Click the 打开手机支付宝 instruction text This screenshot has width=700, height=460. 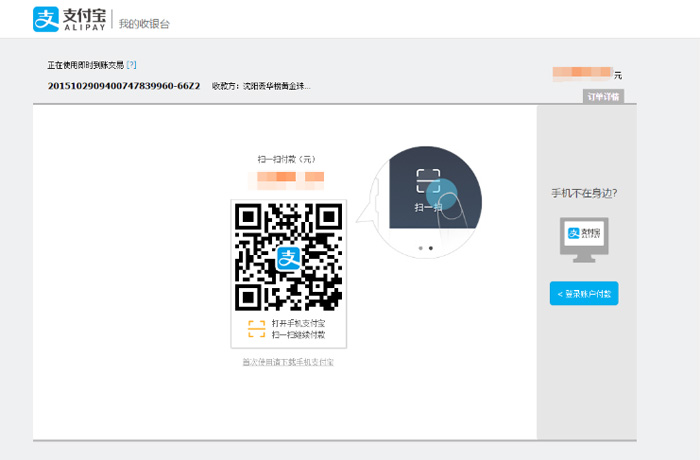coord(298,323)
